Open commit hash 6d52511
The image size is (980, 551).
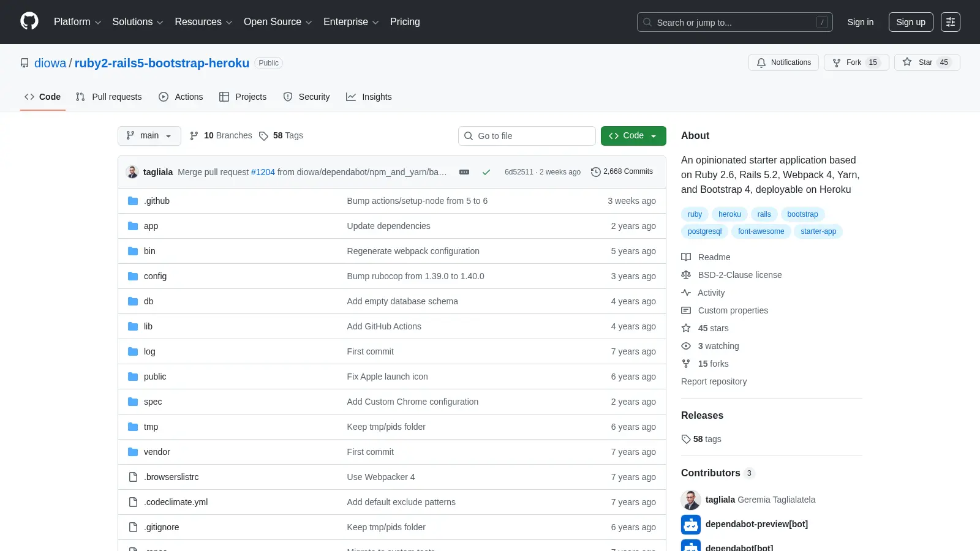click(519, 172)
